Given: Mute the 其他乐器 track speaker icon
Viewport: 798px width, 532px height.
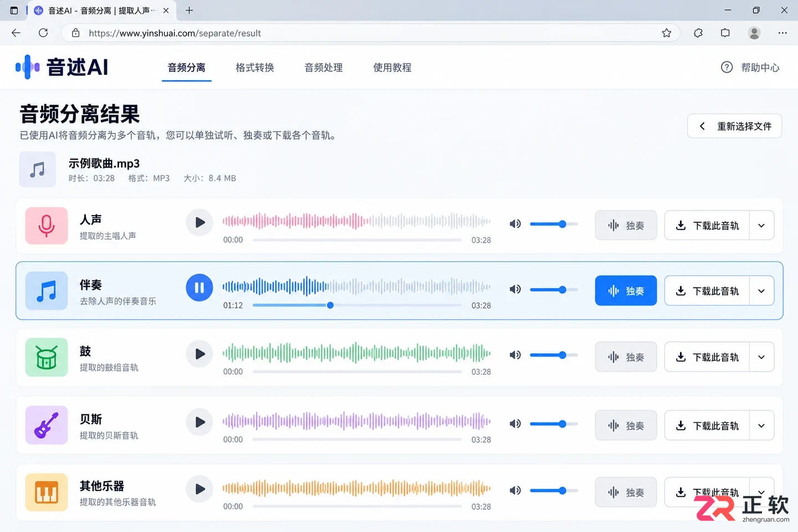Looking at the screenshot, I should tap(515, 490).
